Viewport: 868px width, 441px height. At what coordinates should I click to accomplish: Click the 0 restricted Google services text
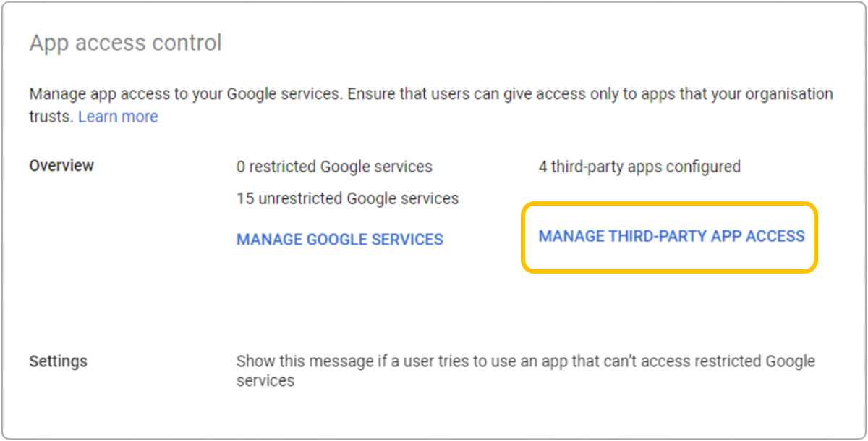click(x=334, y=167)
